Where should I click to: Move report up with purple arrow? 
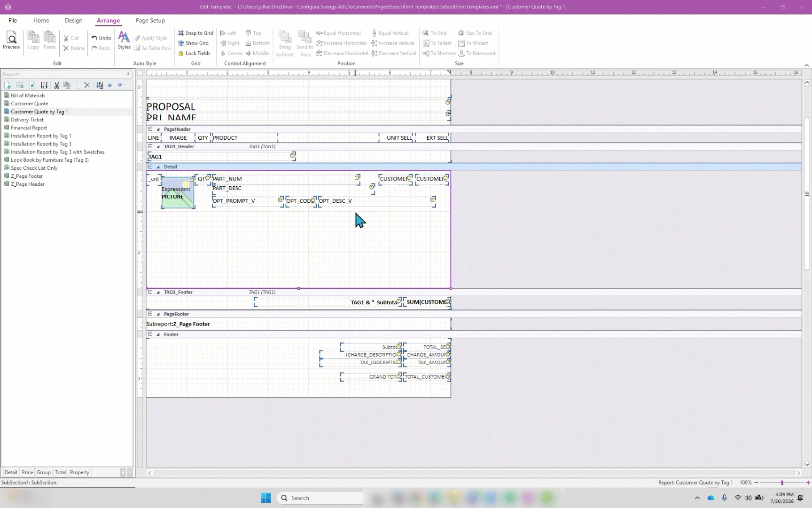110,85
